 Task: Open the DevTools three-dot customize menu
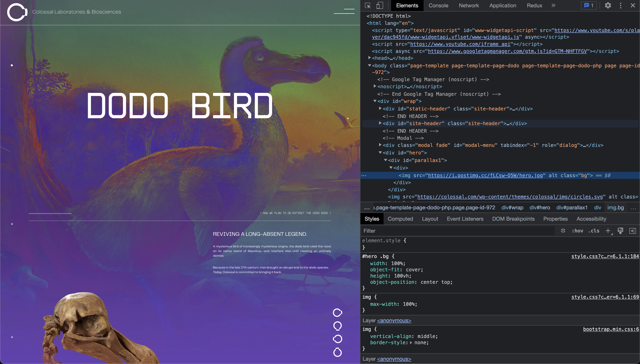[x=620, y=6]
